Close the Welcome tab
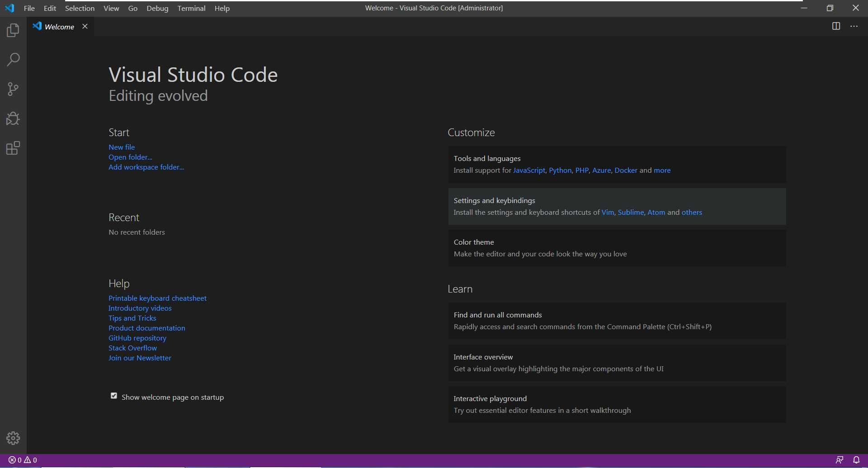The height and width of the screenshot is (468, 868). (x=85, y=26)
